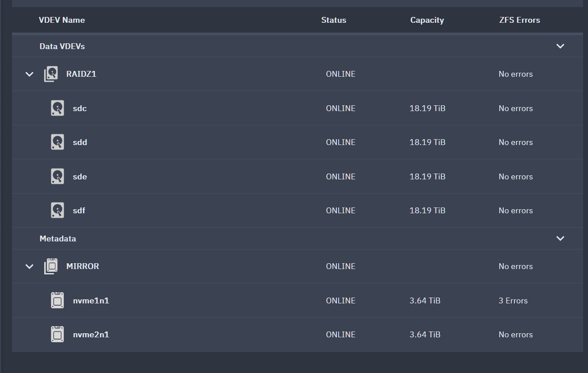Collapse the MIRROR vdev tree
This screenshot has height=373, width=588.
pos(29,266)
